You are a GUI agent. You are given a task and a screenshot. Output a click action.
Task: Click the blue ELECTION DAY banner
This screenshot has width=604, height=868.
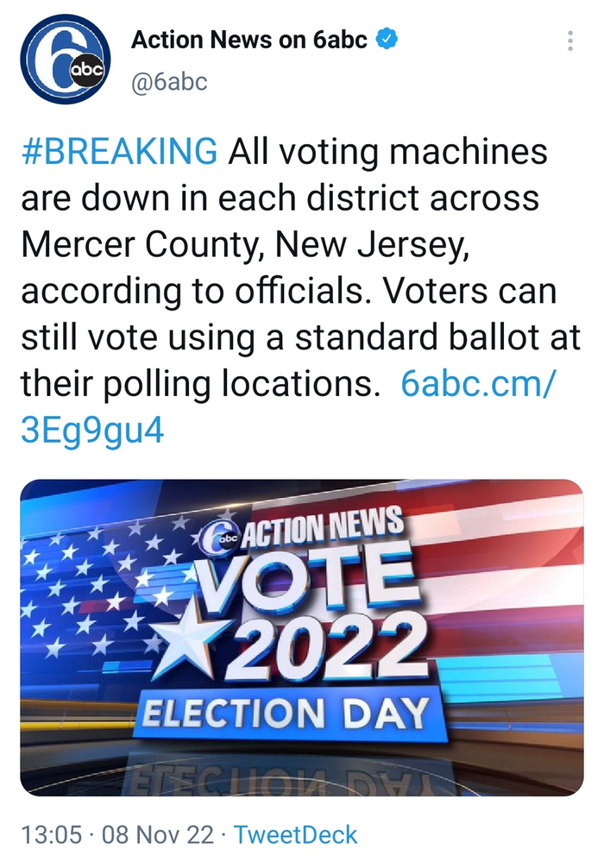(x=286, y=714)
